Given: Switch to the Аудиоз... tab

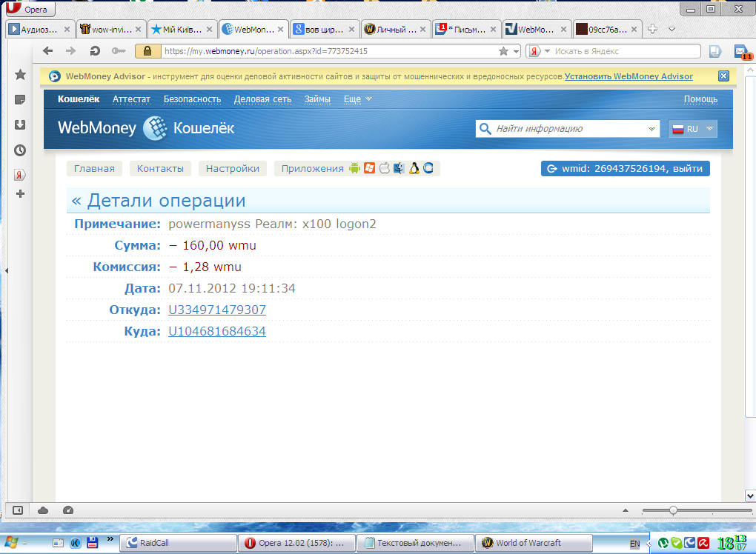Looking at the screenshot, I should [x=41, y=30].
